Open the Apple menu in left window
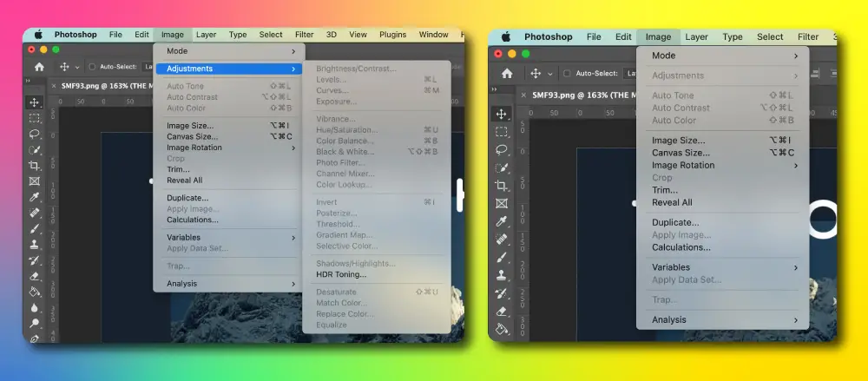 38,35
